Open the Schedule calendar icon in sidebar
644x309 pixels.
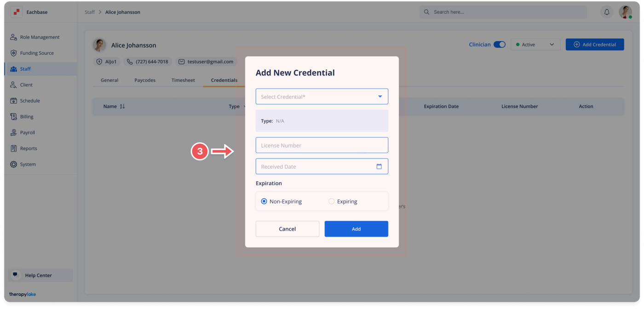(x=13, y=101)
